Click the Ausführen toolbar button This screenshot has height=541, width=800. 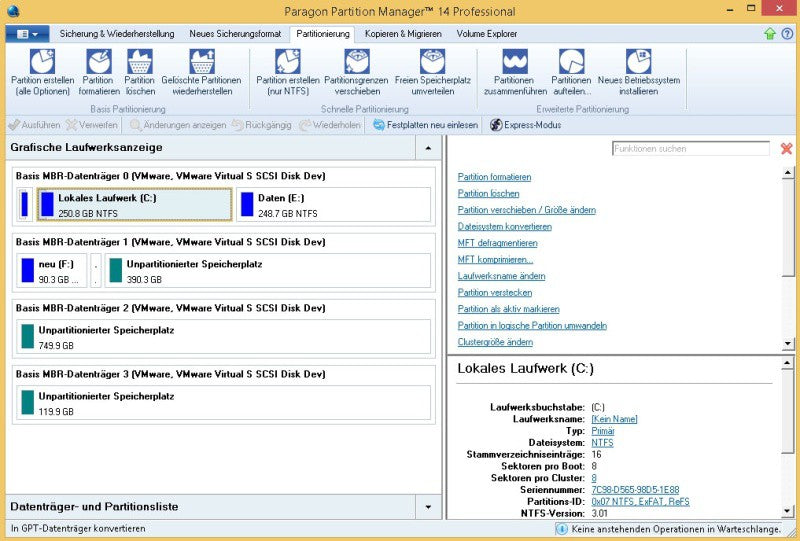(x=34, y=125)
